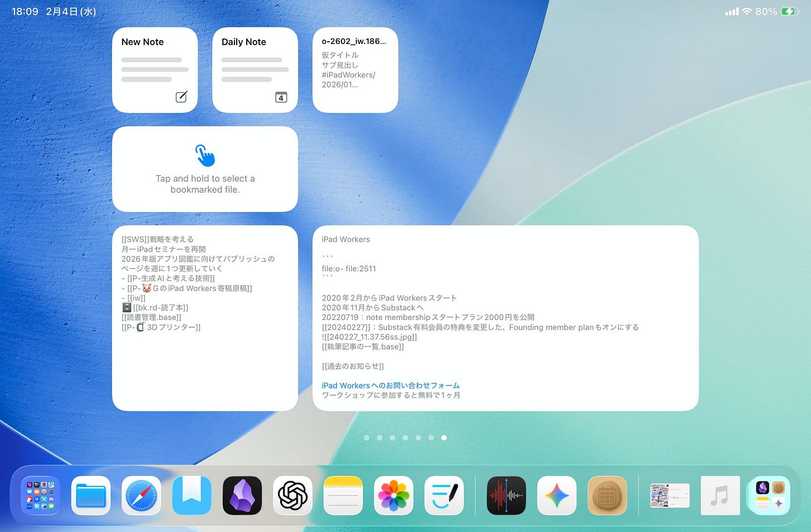The height and width of the screenshot is (532, 811).
Task: Open the Daily Note widget
Action: point(255,70)
